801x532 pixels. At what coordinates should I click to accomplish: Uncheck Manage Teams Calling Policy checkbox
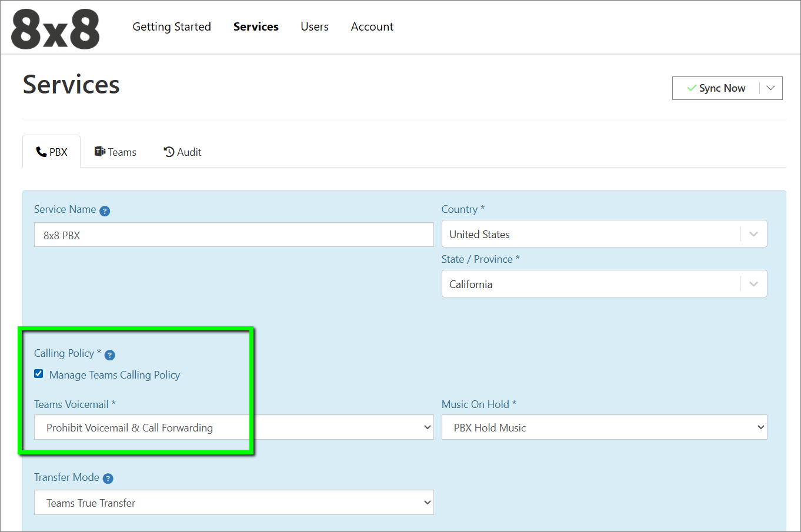39,374
